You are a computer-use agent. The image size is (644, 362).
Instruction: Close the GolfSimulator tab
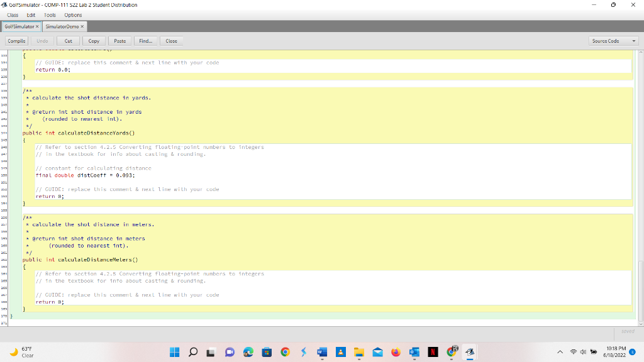pyautogui.click(x=37, y=26)
